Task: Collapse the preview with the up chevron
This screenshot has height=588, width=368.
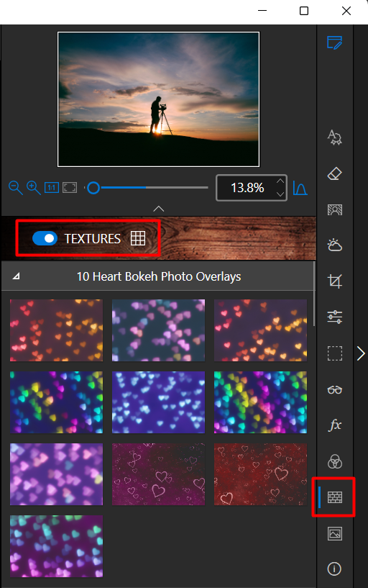Action: pyautogui.click(x=159, y=209)
